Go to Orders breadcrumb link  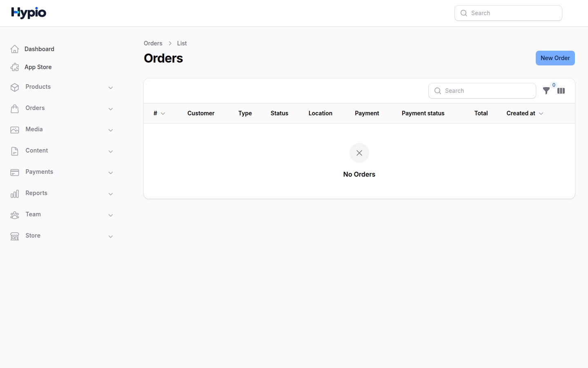(x=153, y=43)
